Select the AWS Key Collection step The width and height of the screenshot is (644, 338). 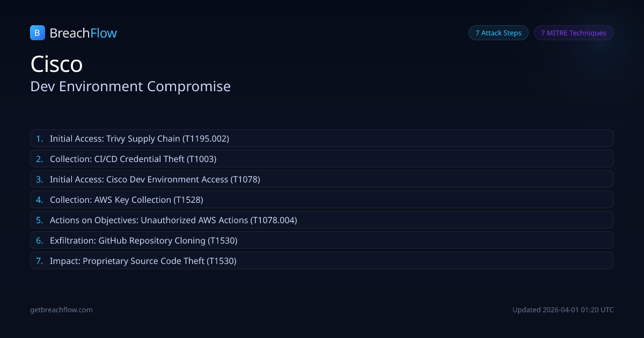tap(127, 200)
